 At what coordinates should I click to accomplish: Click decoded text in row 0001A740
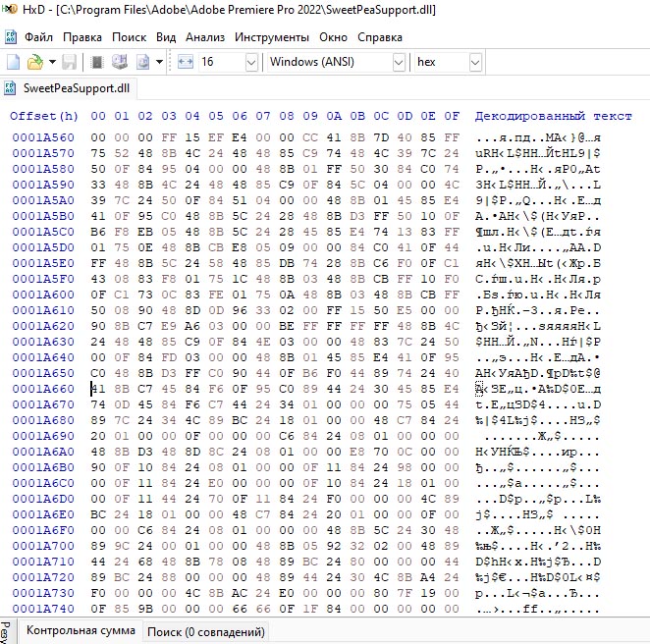tap(538, 610)
